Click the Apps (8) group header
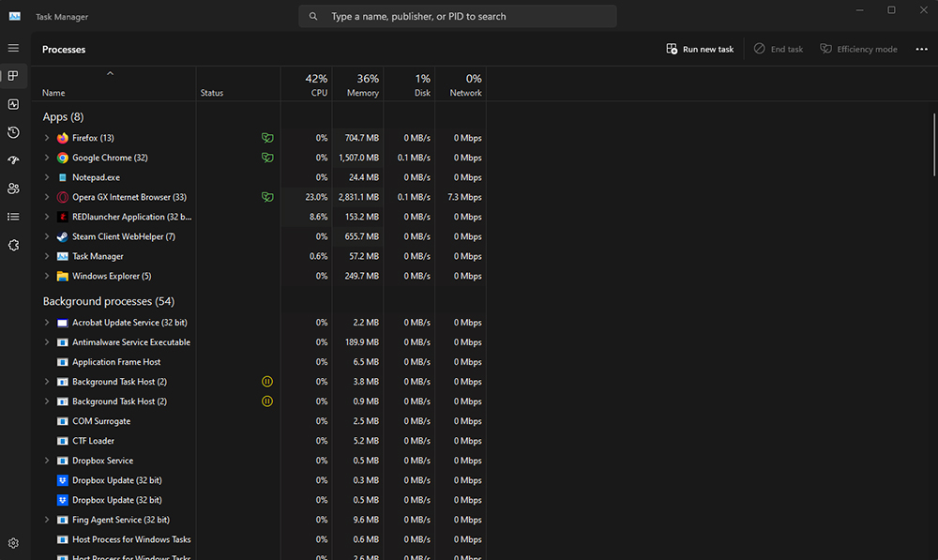 63,116
